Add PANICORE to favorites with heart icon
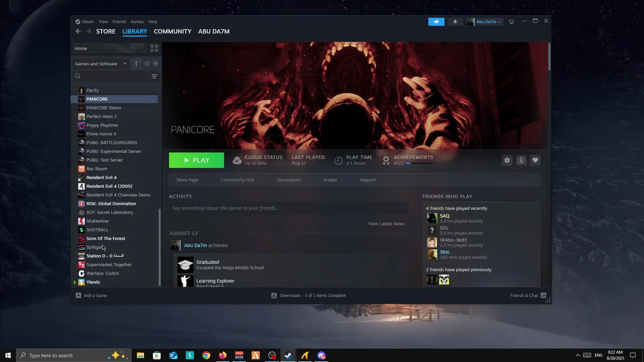Image resolution: width=644 pixels, height=362 pixels. 535,160
